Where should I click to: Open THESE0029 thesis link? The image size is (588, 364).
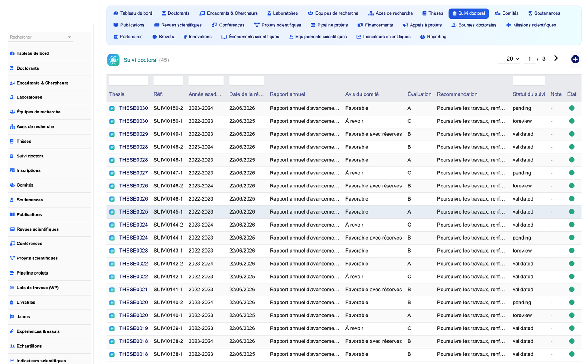[x=133, y=134]
